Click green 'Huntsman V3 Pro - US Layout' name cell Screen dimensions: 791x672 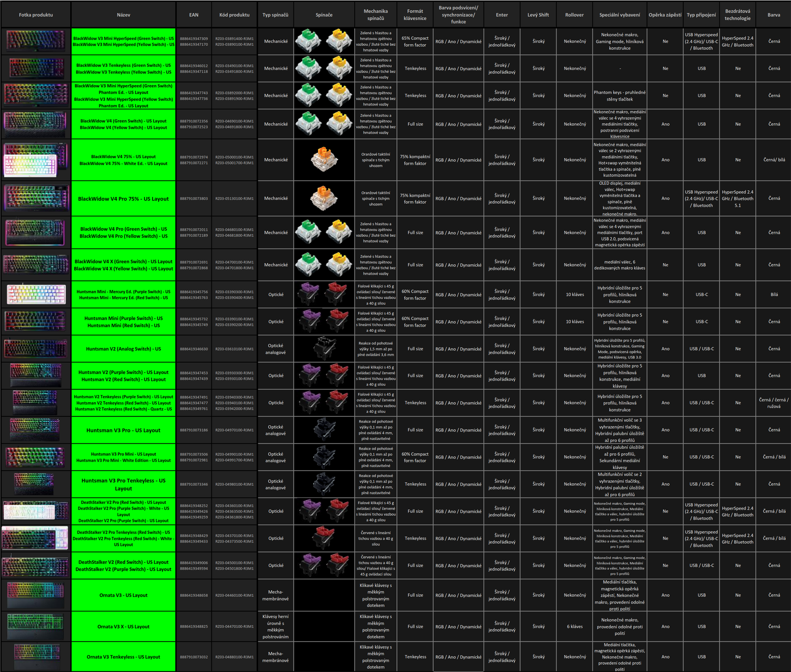point(123,430)
